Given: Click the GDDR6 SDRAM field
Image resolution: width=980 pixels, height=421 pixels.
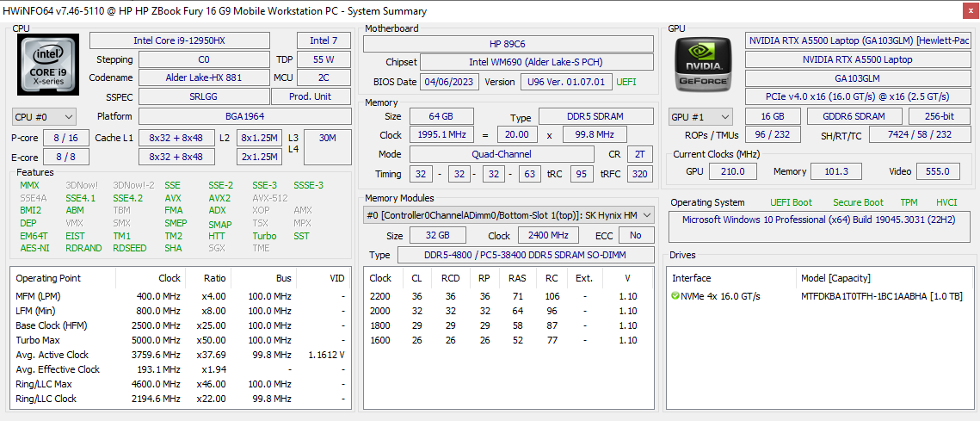Looking at the screenshot, I should 854,116.
